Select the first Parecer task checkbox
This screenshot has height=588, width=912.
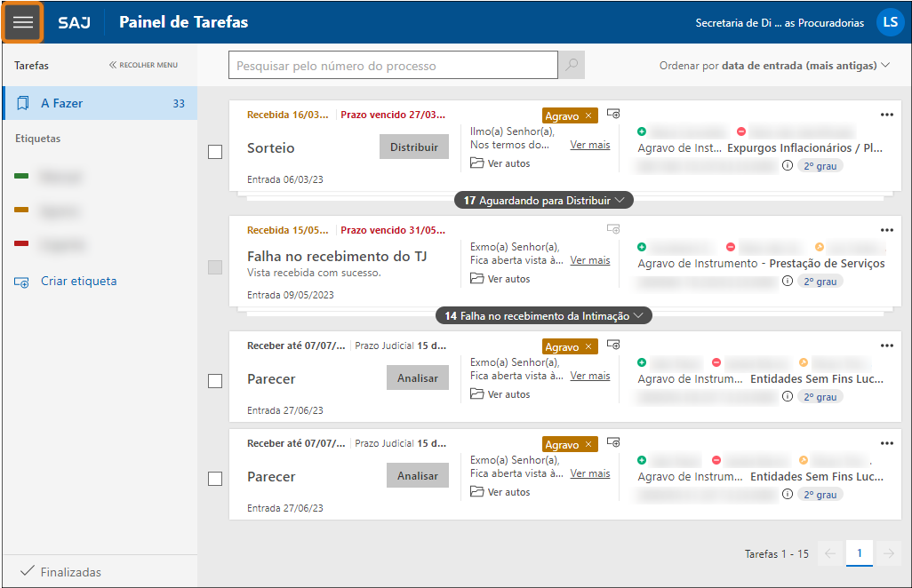(215, 381)
